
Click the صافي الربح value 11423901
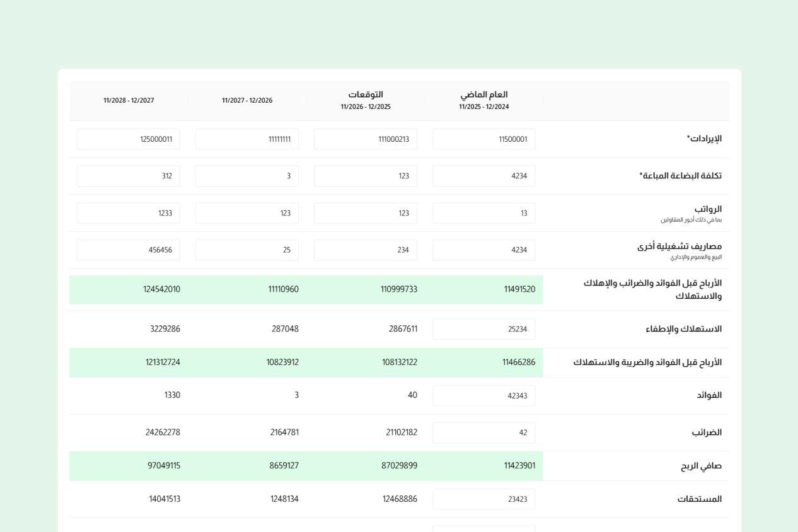click(519, 466)
